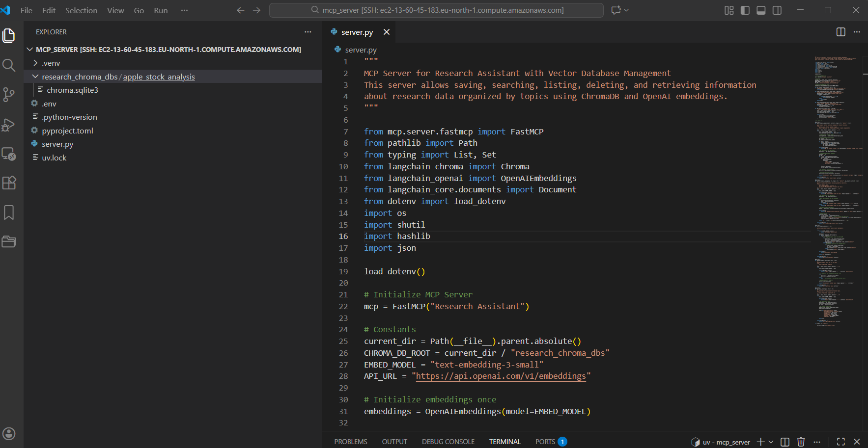Open the Run menu
Image resolution: width=868 pixels, height=448 pixels.
[x=161, y=10]
